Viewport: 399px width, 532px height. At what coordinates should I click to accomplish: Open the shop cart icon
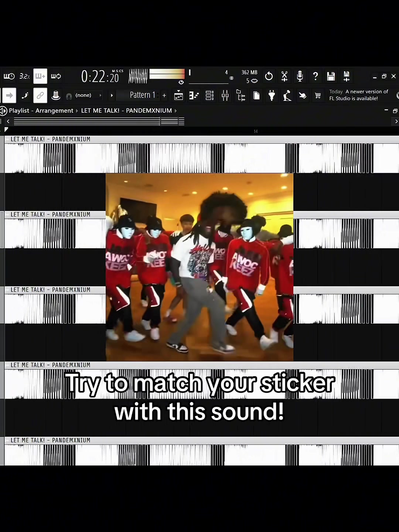318,96
